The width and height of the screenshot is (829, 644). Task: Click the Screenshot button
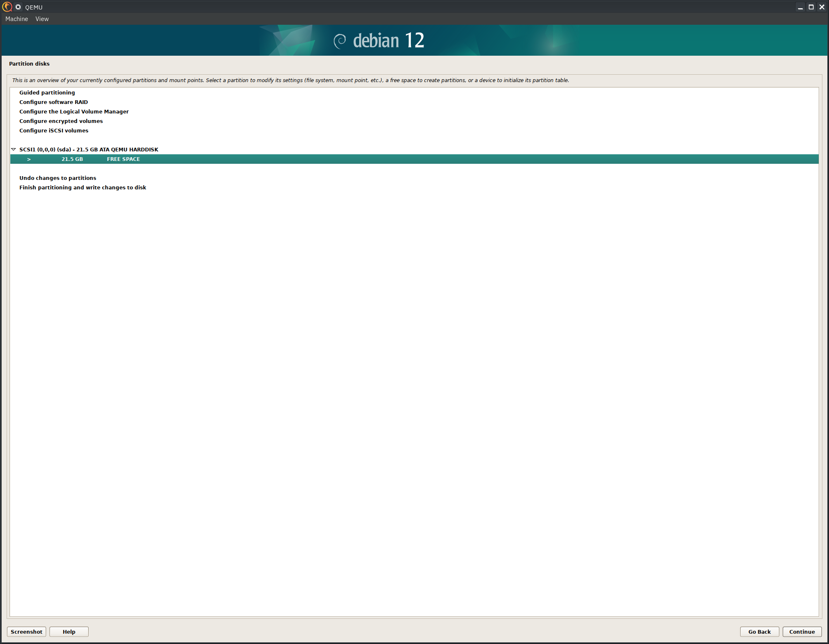(x=26, y=632)
